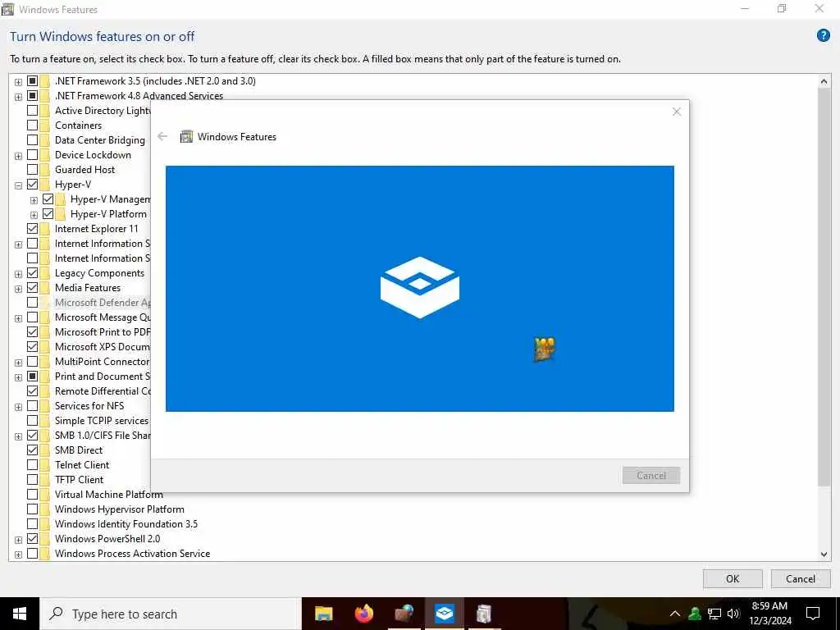840x630 pixels.
Task: Close the inner Windows Features dialog
Action: click(677, 112)
